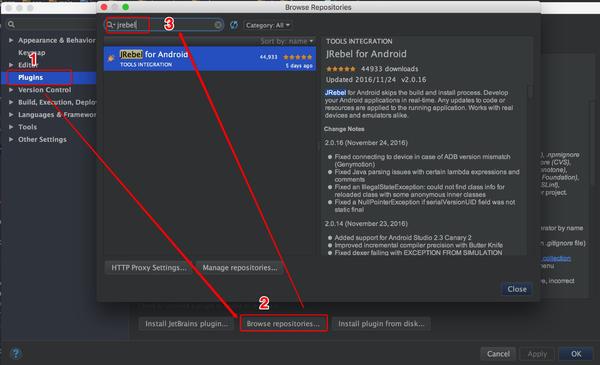
Task: Clear the jrebel search text with the x icon
Action: click(218, 25)
